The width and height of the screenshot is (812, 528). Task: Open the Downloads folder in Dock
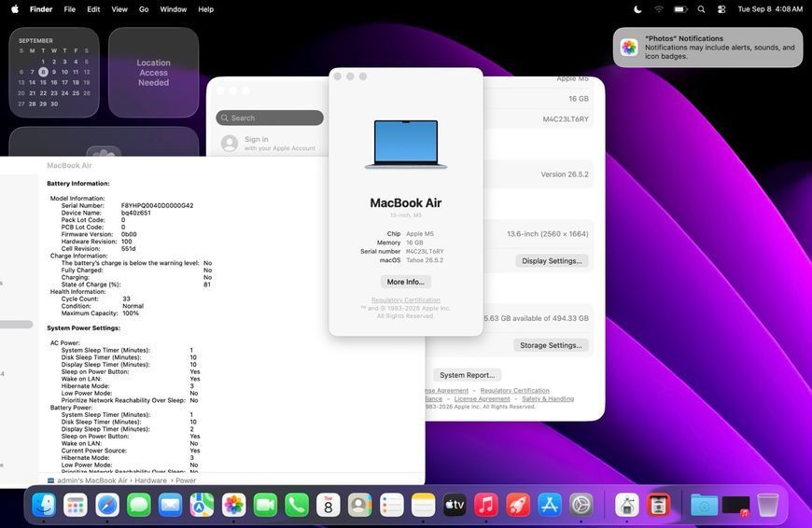[x=705, y=506]
